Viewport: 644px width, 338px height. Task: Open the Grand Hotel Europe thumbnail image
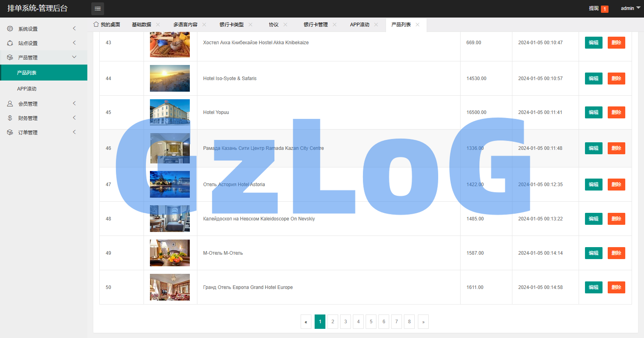170,287
